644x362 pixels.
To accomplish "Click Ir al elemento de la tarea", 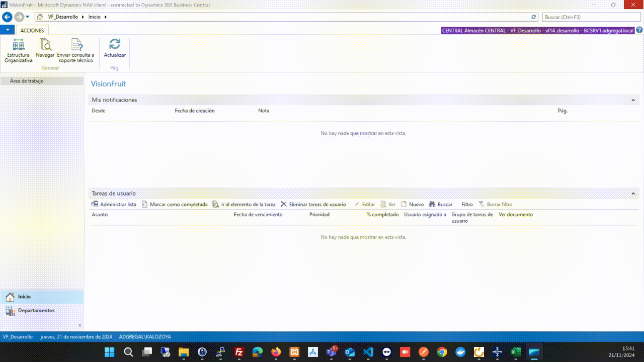I will [x=244, y=205].
